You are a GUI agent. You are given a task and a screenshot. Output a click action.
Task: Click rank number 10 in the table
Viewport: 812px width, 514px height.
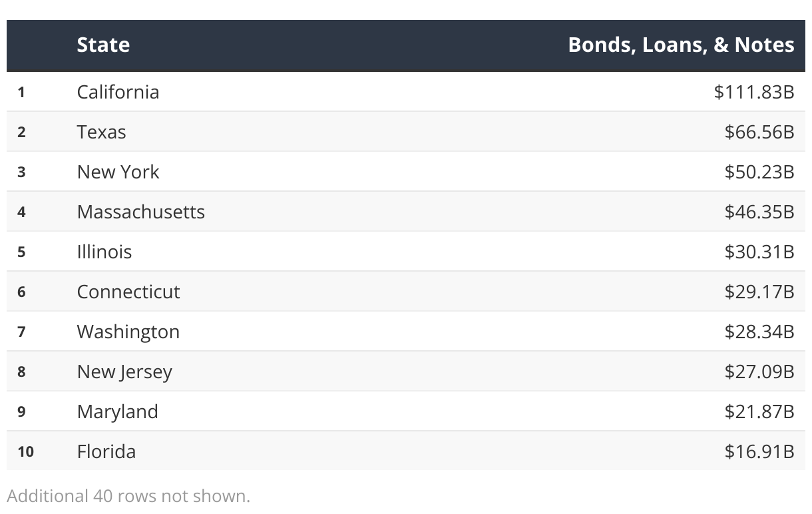point(25,451)
